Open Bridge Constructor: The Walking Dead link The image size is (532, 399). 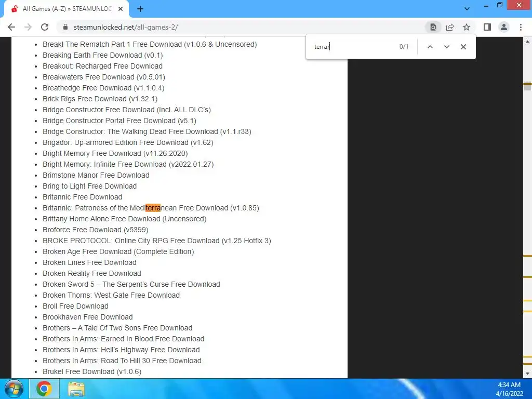pos(147,131)
